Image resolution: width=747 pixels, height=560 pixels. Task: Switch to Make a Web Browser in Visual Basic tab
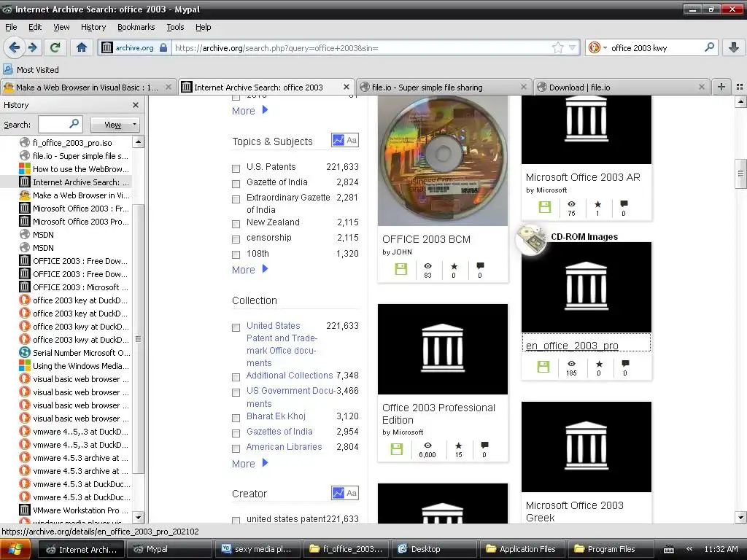point(88,87)
